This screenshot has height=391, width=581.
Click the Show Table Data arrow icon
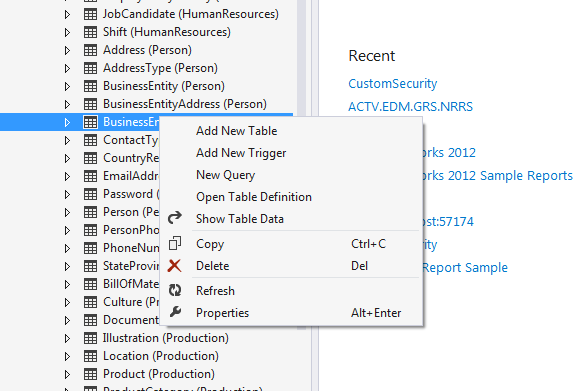(x=175, y=218)
